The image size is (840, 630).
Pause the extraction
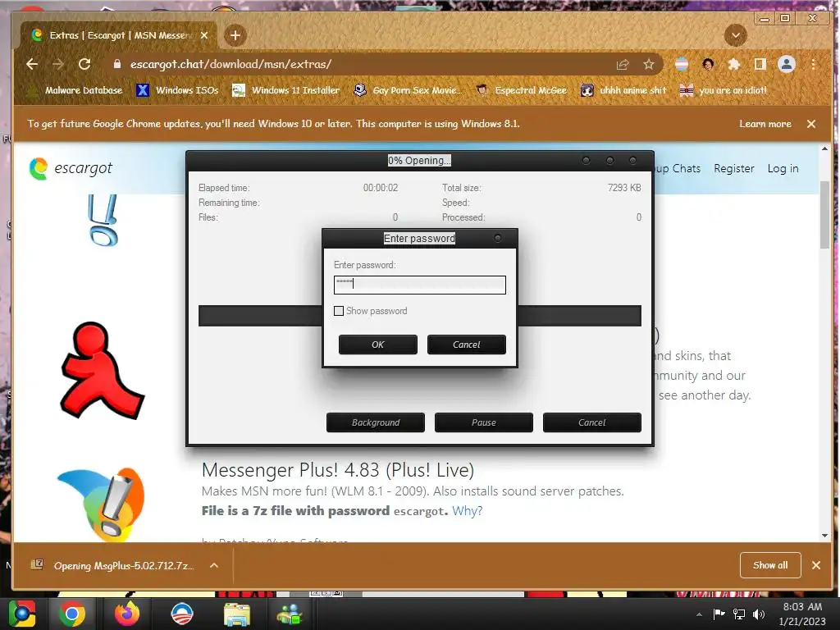tap(484, 422)
